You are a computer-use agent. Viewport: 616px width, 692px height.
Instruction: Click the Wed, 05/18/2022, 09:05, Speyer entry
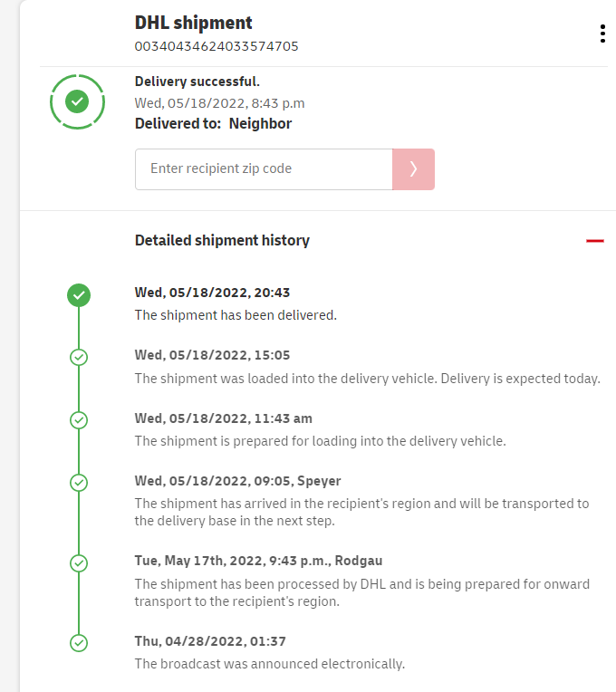click(x=237, y=481)
